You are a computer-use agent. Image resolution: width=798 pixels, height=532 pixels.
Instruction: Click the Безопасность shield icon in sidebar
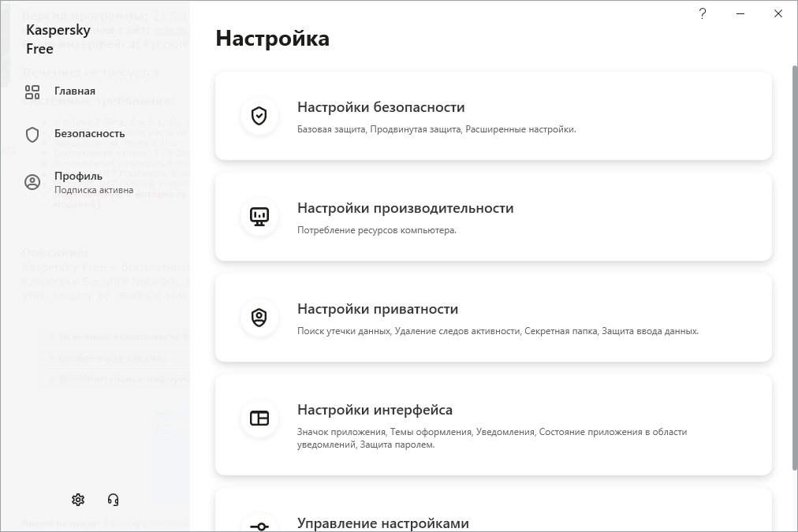pyautogui.click(x=32, y=134)
